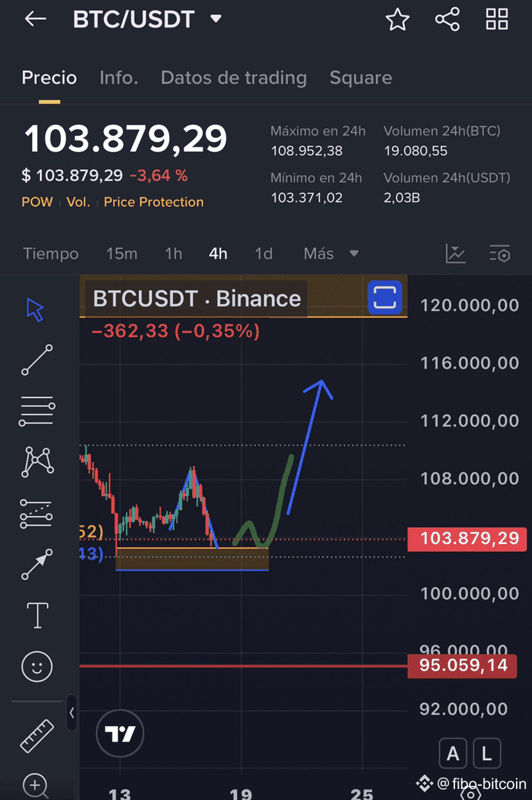The height and width of the screenshot is (800, 532).
Task: Expand the Más timeframe dropdown
Action: point(331,253)
